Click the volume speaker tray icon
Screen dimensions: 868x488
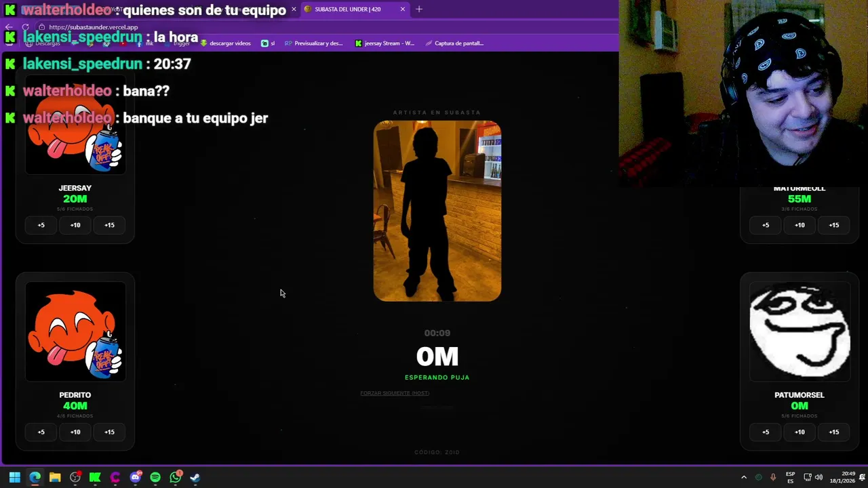[818, 477]
